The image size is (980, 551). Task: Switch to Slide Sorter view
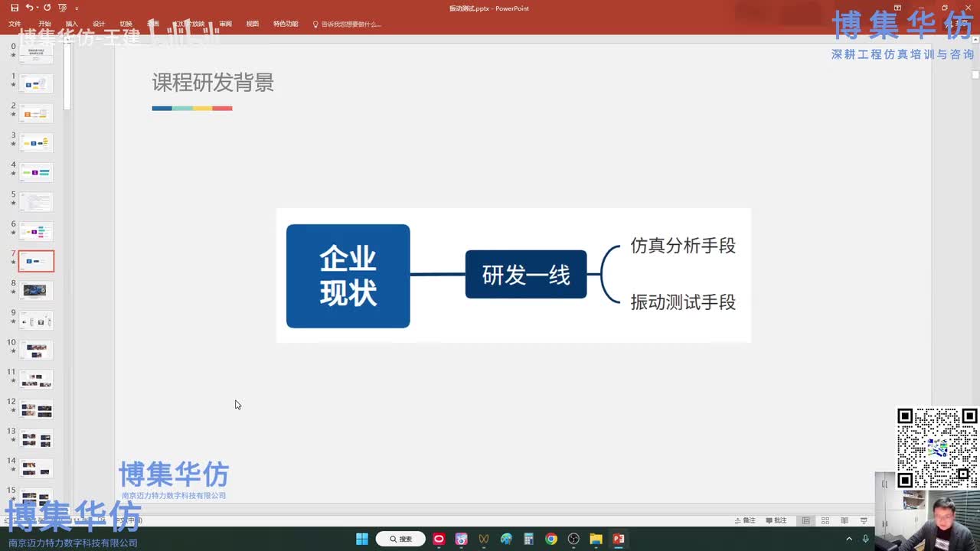(825, 520)
